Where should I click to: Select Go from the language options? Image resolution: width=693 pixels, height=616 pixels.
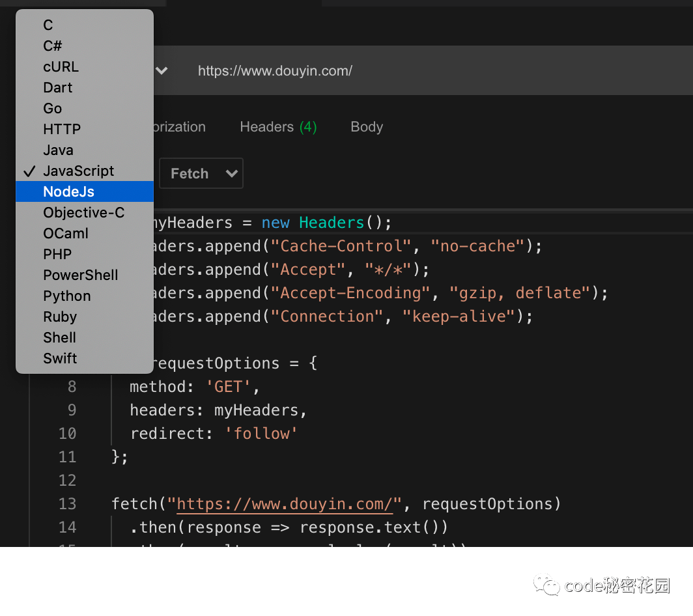pyautogui.click(x=52, y=108)
